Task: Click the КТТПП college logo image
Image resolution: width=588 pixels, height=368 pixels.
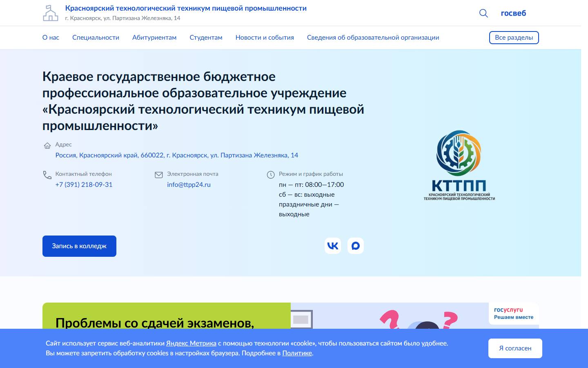Action: [x=459, y=165]
